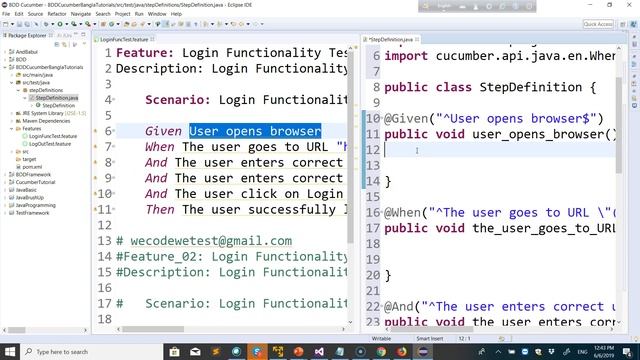Click the Windows Start button
640x360 pixels.
pos(10,351)
